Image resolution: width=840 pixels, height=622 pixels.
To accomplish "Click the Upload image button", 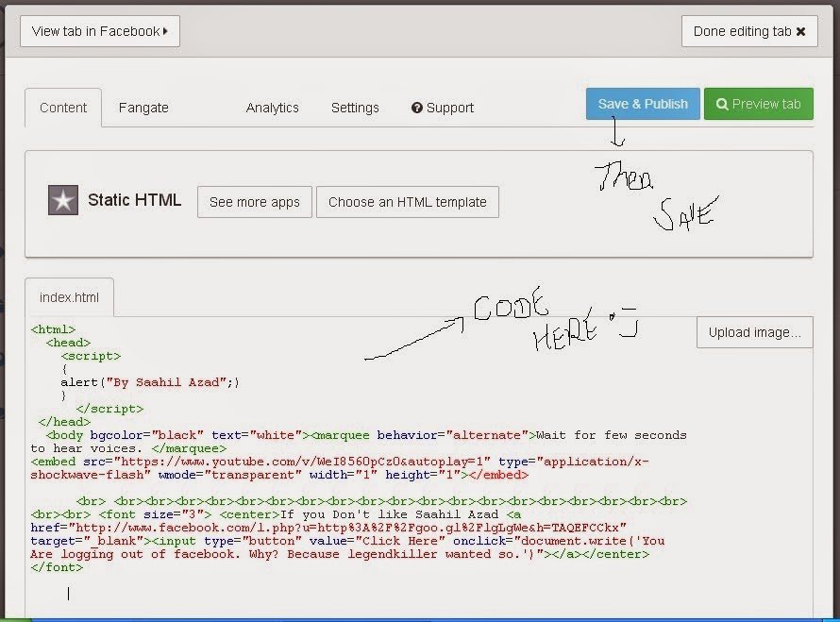I will pos(755,332).
